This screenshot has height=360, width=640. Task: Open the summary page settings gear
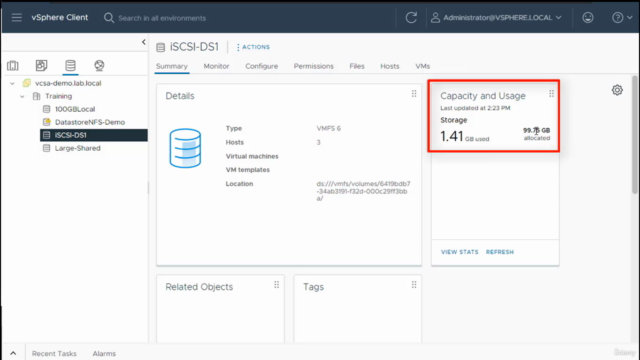(617, 90)
